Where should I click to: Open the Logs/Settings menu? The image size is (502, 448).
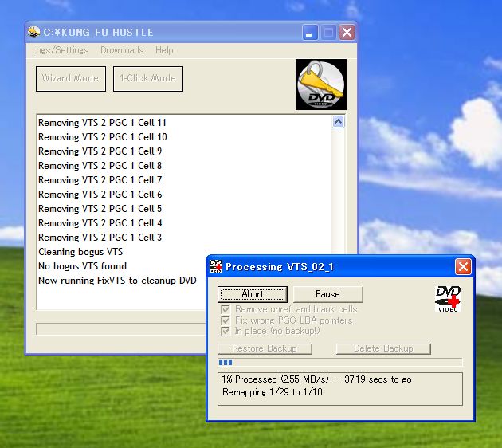(x=61, y=50)
